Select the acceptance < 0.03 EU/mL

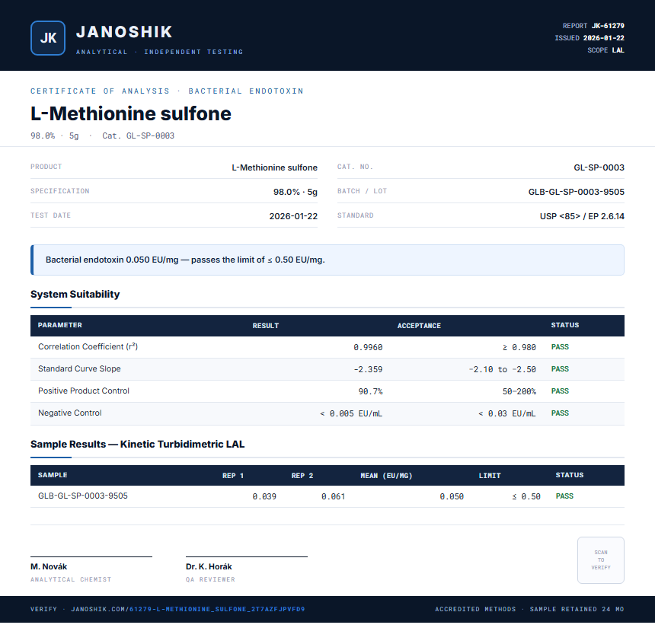point(507,413)
